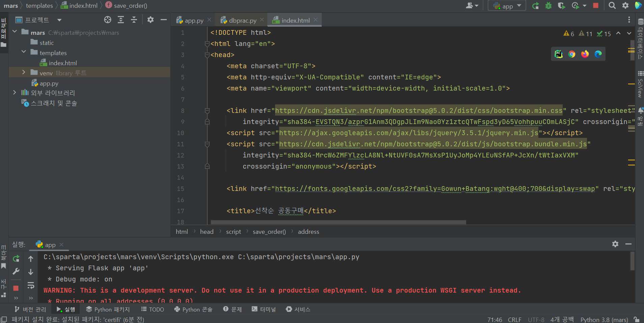Screen dimensions: 644x323
Task: Open the app run configuration dropdown
Action: click(x=507, y=6)
